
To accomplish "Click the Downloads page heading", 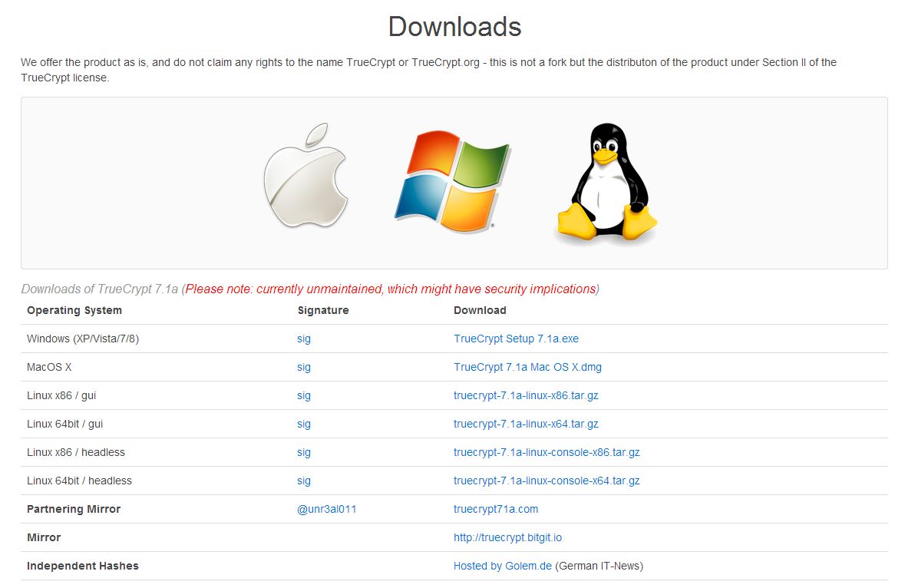I will 454,27.
